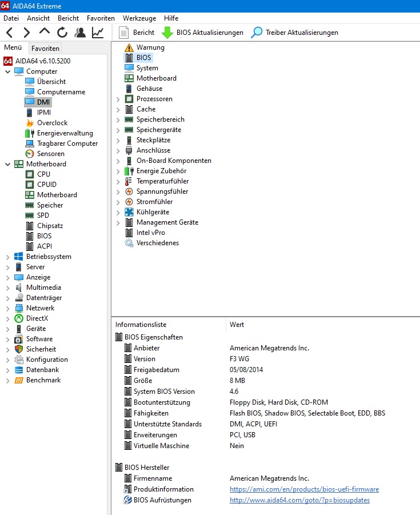Click the Bericht toolbar button

click(x=136, y=33)
